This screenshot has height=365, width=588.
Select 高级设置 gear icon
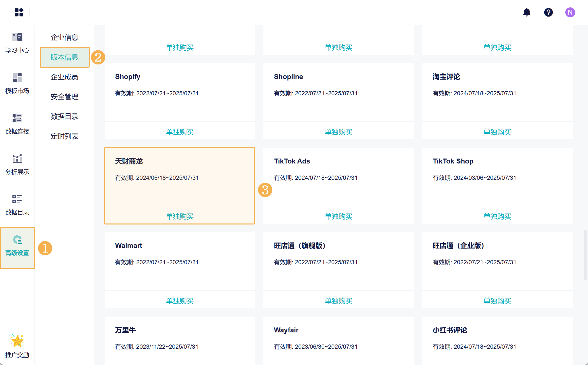pyautogui.click(x=17, y=245)
